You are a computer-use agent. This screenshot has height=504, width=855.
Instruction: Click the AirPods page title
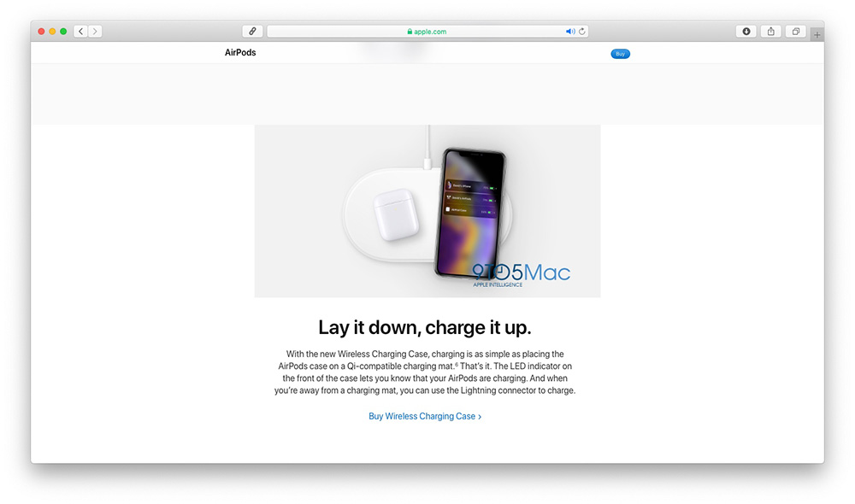pyautogui.click(x=240, y=52)
